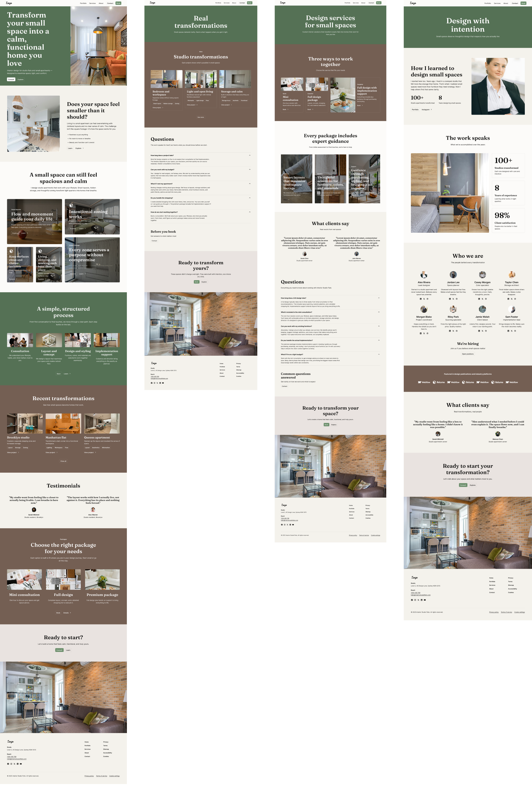Click the Consult button in the home hero
This screenshot has height=786, width=532.
point(11,80)
